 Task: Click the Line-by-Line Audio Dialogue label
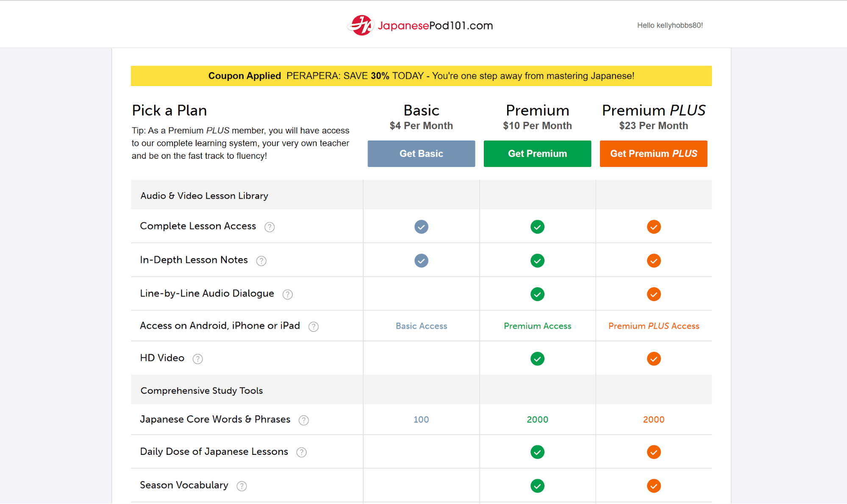(207, 294)
